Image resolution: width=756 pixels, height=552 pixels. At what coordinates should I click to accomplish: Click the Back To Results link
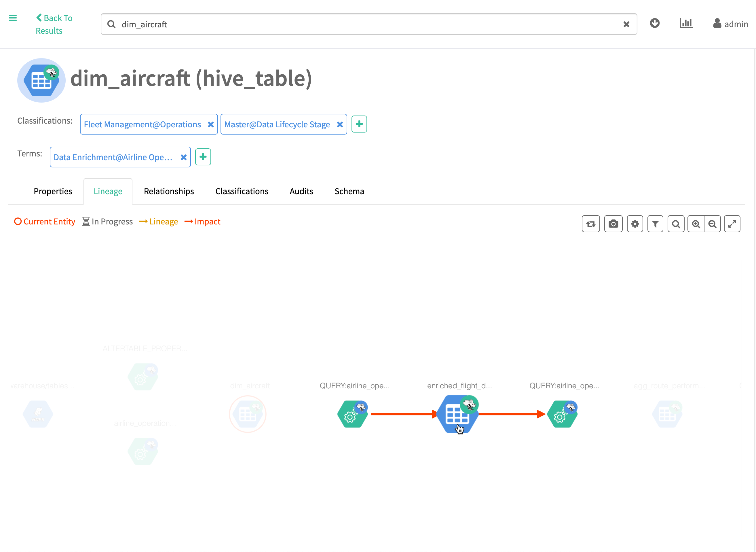coord(54,24)
